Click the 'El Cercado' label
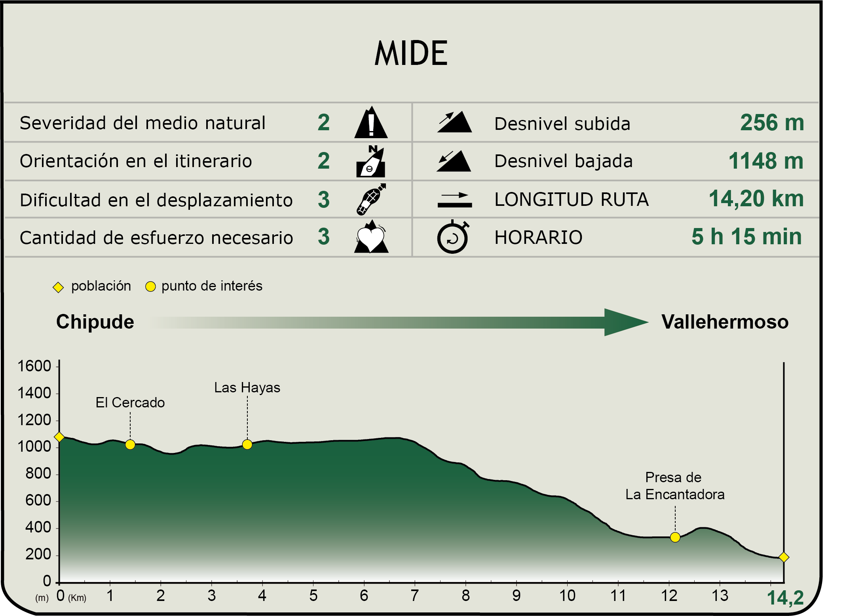Image resolution: width=849 pixels, height=616 pixels. click(x=130, y=403)
